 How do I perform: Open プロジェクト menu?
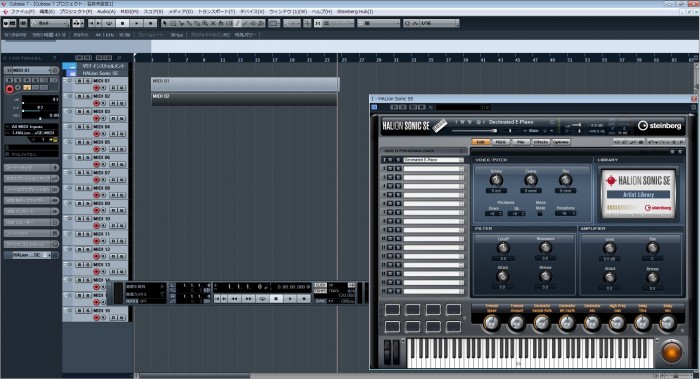(75, 12)
